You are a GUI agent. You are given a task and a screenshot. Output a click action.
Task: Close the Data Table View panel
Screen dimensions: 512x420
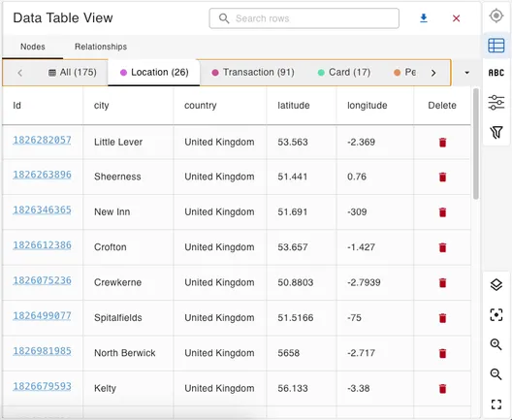[456, 18]
